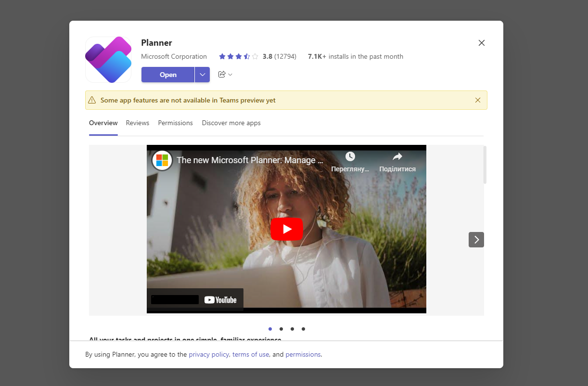The width and height of the screenshot is (588, 386).
Task: Click the Microsoft channel logo on video
Action: [162, 160]
